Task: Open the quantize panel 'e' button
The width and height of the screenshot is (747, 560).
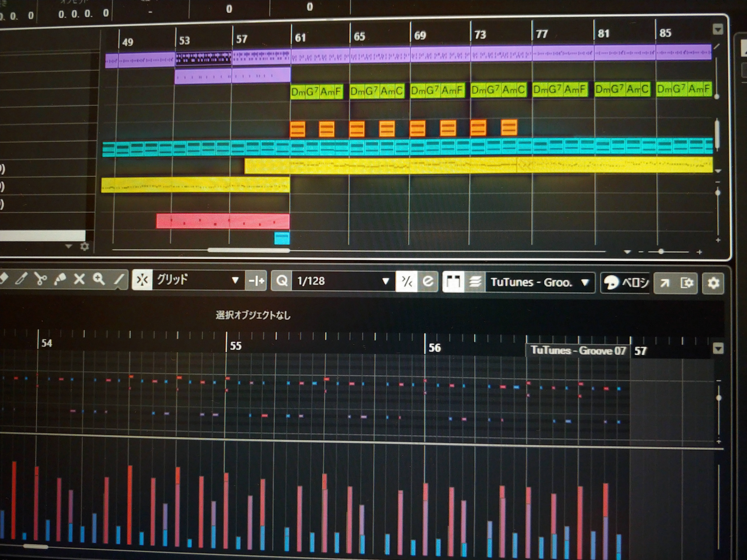Action: (x=428, y=281)
